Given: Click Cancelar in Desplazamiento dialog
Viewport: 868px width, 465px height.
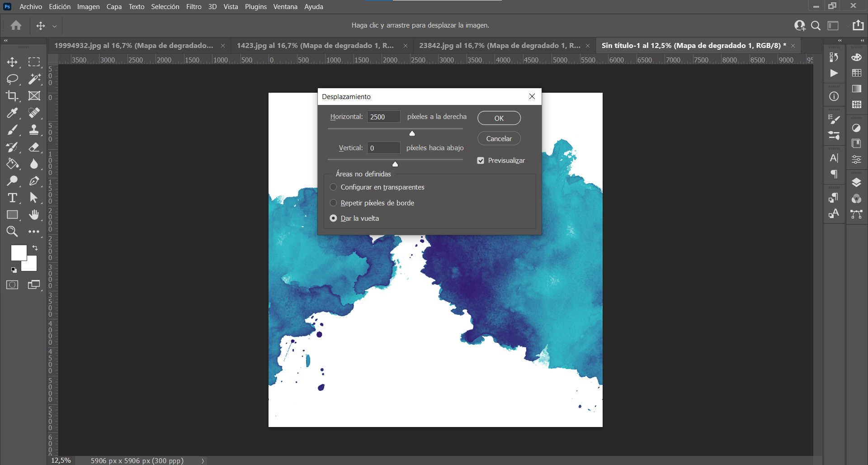Looking at the screenshot, I should click(x=499, y=138).
